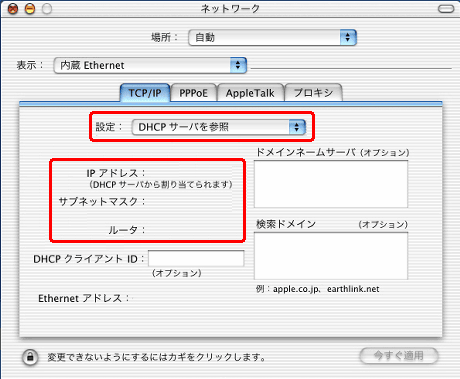Close the ネットワーク window with red button
460x379 pixels.
click(13, 9)
